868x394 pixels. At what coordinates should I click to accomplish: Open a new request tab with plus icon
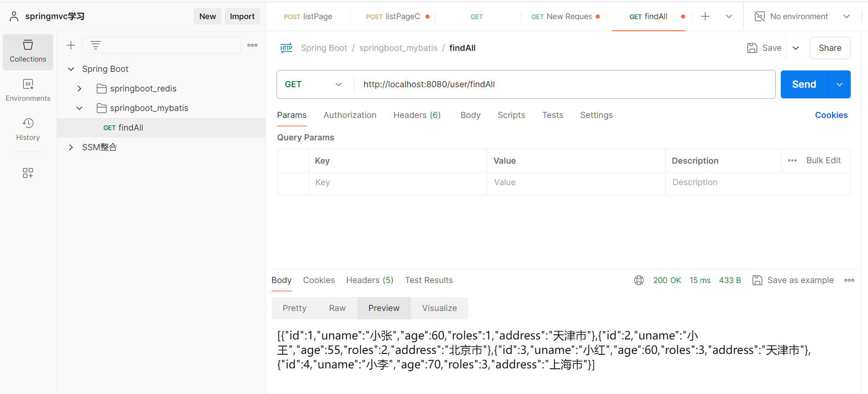(x=705, y=16)
